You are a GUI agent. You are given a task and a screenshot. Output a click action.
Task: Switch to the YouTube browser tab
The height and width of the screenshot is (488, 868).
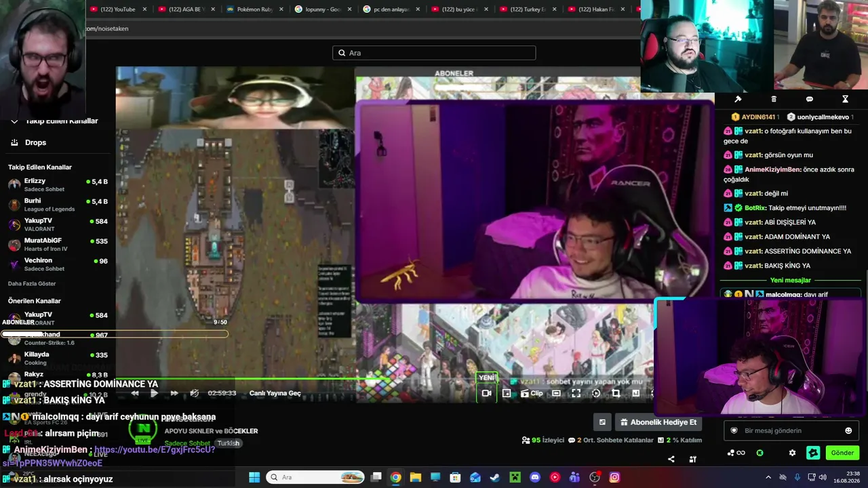click(117, 9)
